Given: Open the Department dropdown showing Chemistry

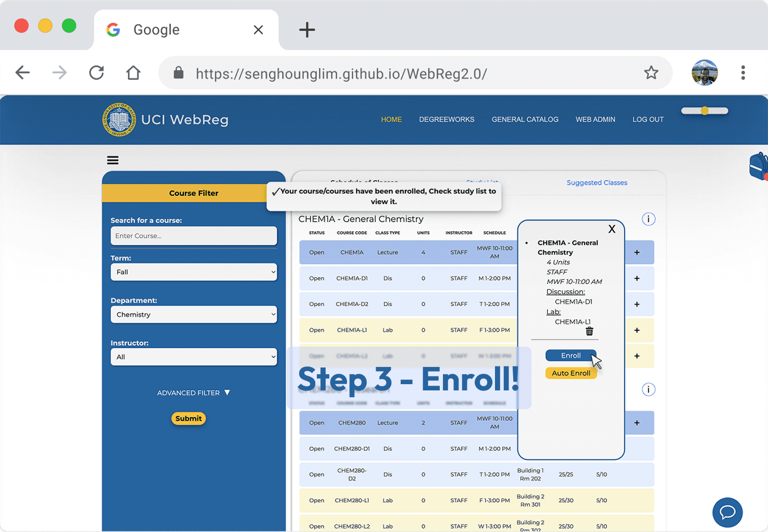Looking at the screenshot, I should point(194,314).
